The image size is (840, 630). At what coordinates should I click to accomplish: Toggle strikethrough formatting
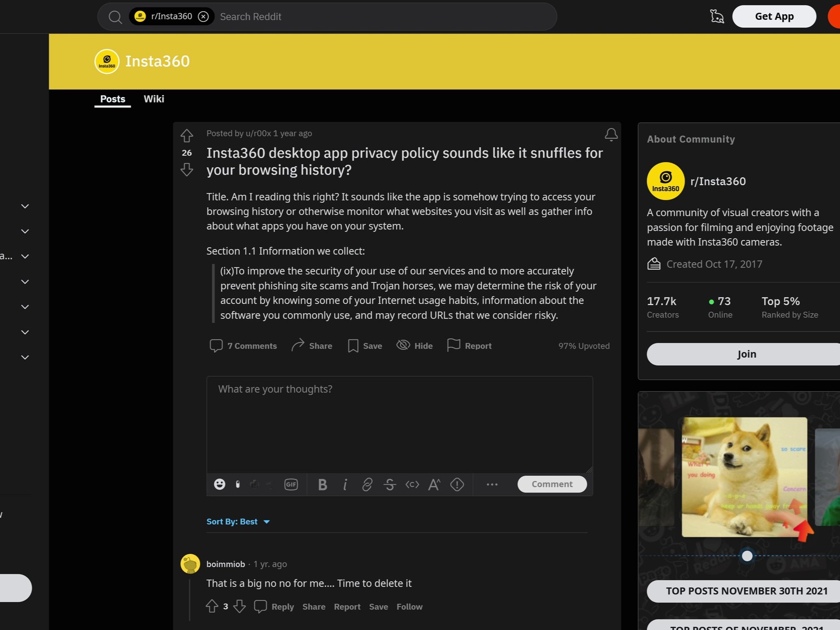390,484
